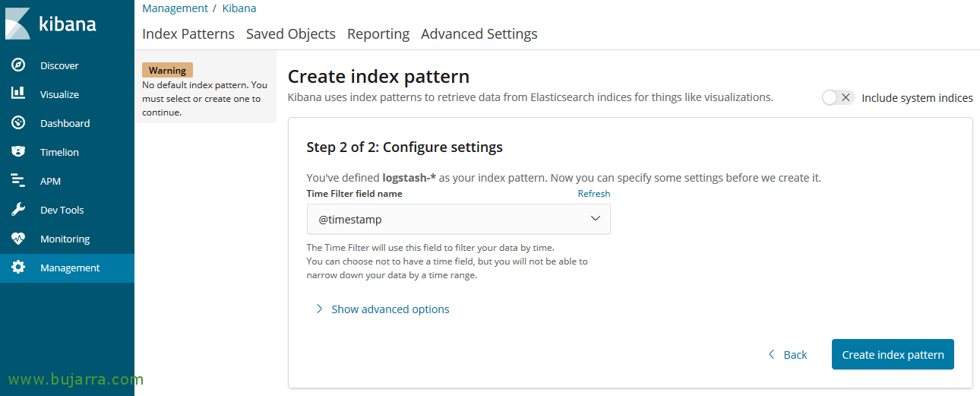Toggle Include system indices switch
The height and width of the screenshot is (396, 980).
[839, 97]
